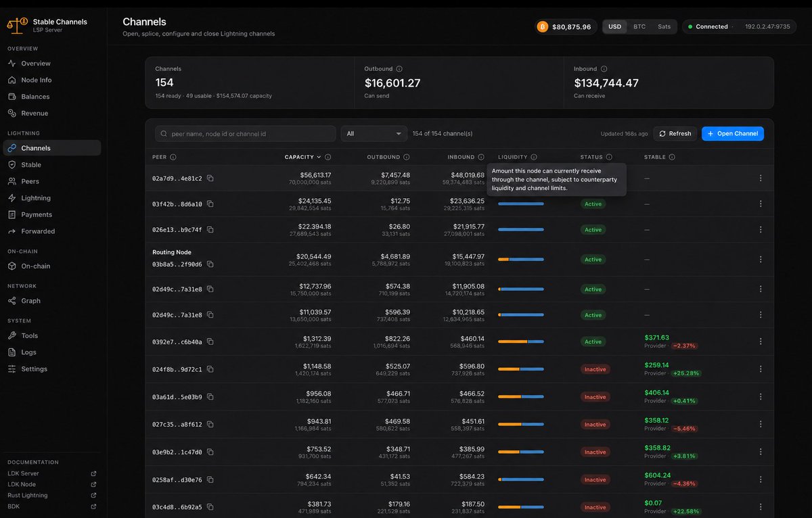This screenshot has height=518, width=812.
Task: Sort the table by OUTBOUND column
Action: [384, 158]
